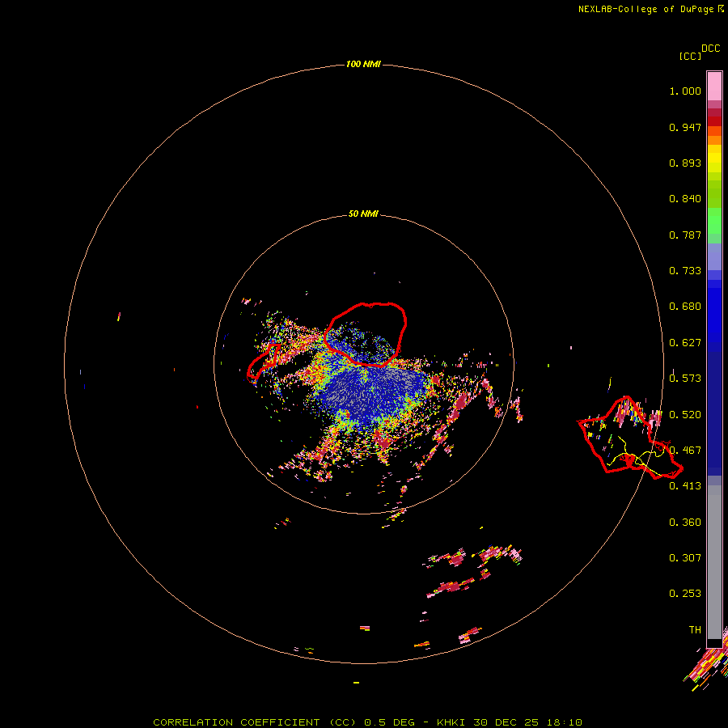This screenshot has height=728, width=728.
Task: Click the pink top segment of the color bar
Action: (714, 86)
